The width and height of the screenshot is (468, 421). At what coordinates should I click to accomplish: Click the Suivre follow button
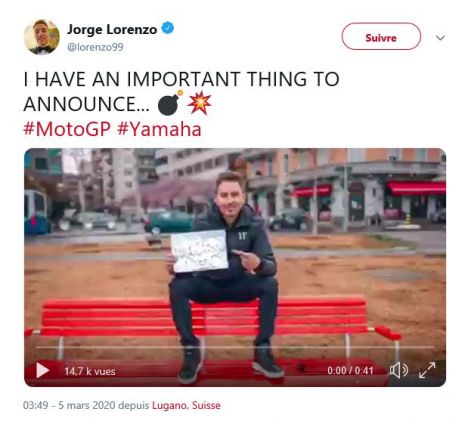tap(381, 36)
